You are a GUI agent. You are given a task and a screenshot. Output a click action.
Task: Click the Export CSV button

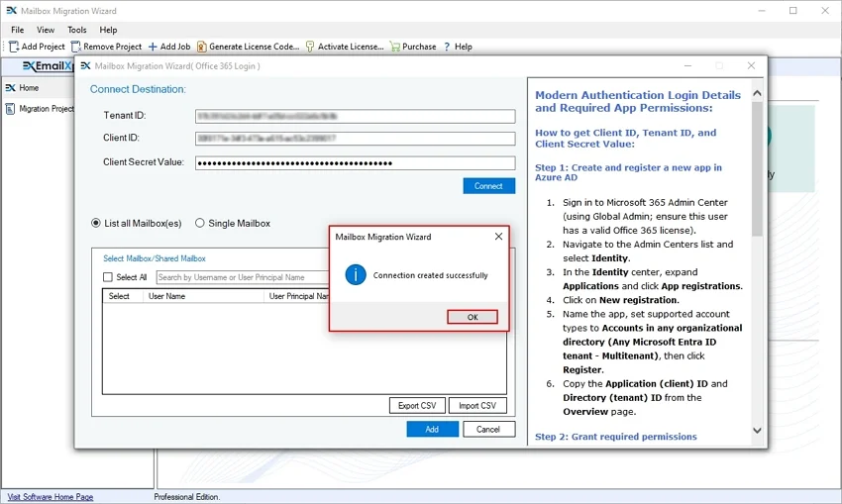[416, 405]
